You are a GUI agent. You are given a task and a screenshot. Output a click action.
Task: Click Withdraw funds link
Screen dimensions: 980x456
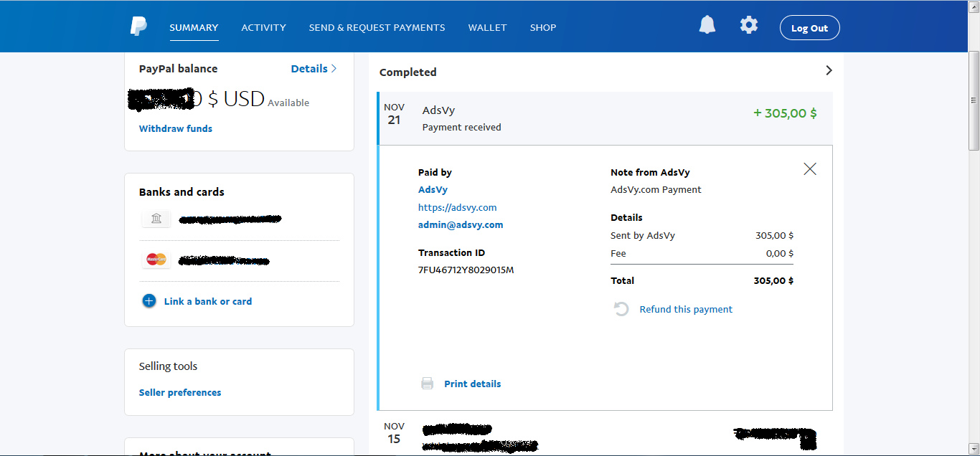pos(176,128)
